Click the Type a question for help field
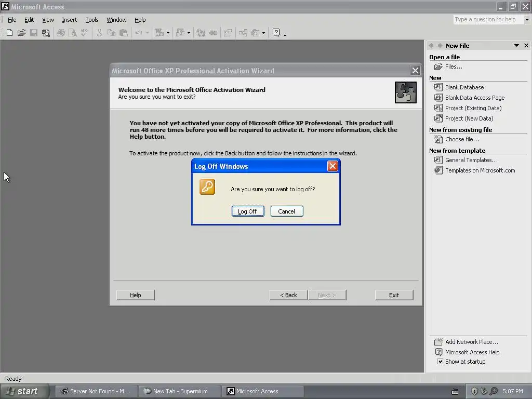This screenshot has width=532, height=399. click(x=488, y=19)
